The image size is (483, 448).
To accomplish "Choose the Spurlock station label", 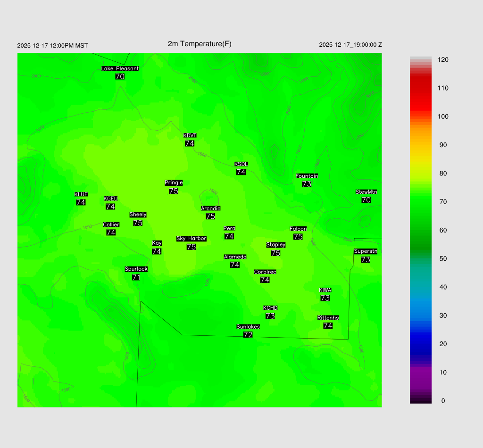I will [x=136, y=269].
